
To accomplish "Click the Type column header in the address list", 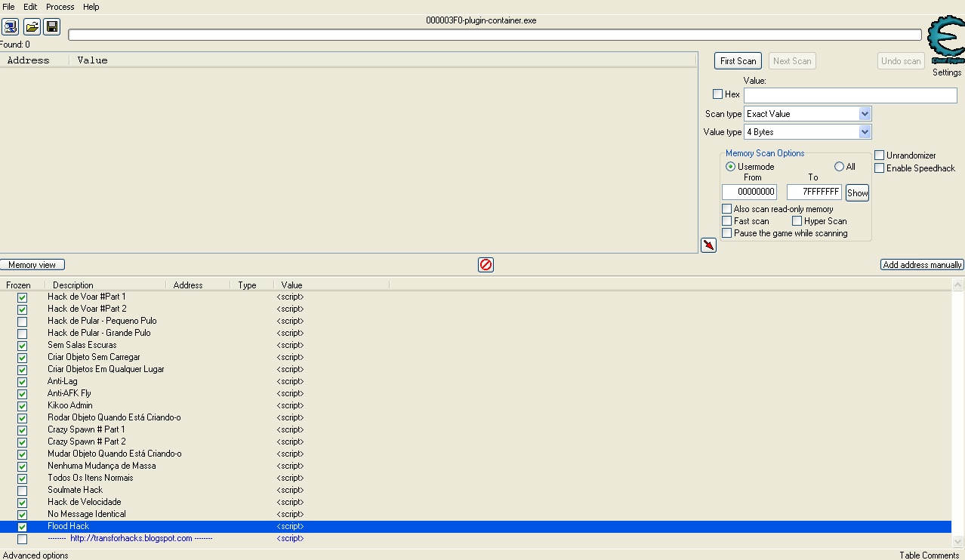I will [251, 285].
